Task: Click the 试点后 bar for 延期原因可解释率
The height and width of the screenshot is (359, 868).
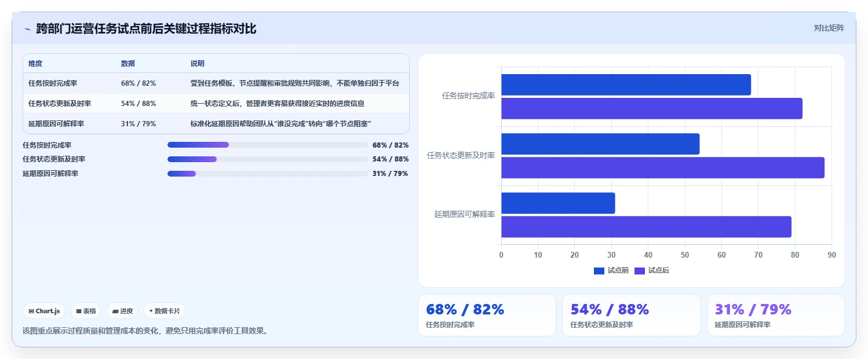Action: pyautogui.click(x=646, y=226)
